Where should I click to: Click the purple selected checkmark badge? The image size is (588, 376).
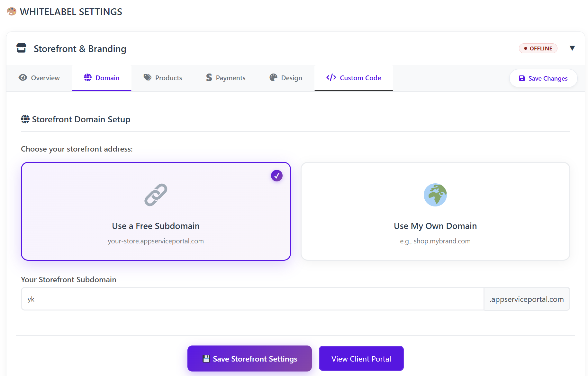tap(276, 176)
